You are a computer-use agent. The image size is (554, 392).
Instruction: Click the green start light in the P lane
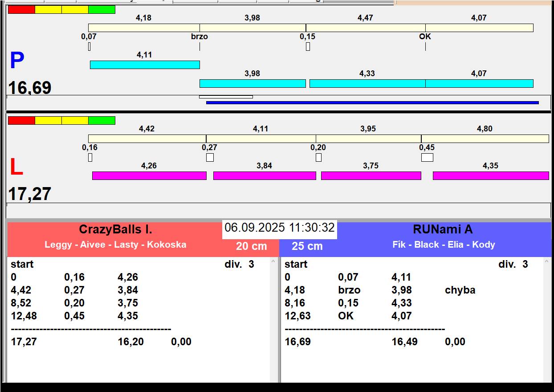coord(102,9)
